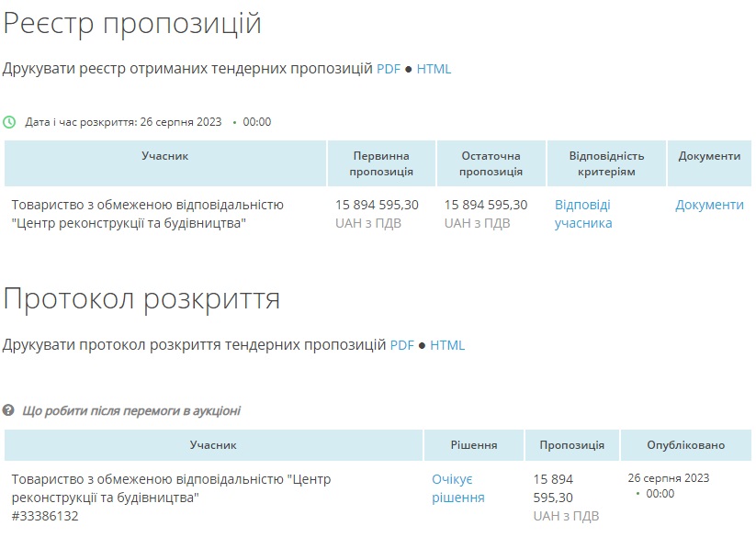Click the 'Опубліковано' column header
Screen dimensions: 756x537
click(685, 445)
